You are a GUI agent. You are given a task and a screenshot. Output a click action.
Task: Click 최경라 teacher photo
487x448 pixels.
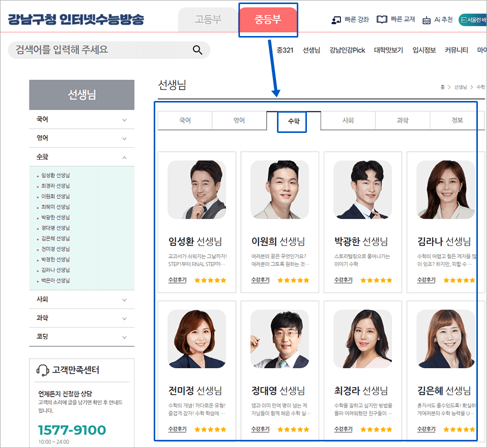(362, 338)
